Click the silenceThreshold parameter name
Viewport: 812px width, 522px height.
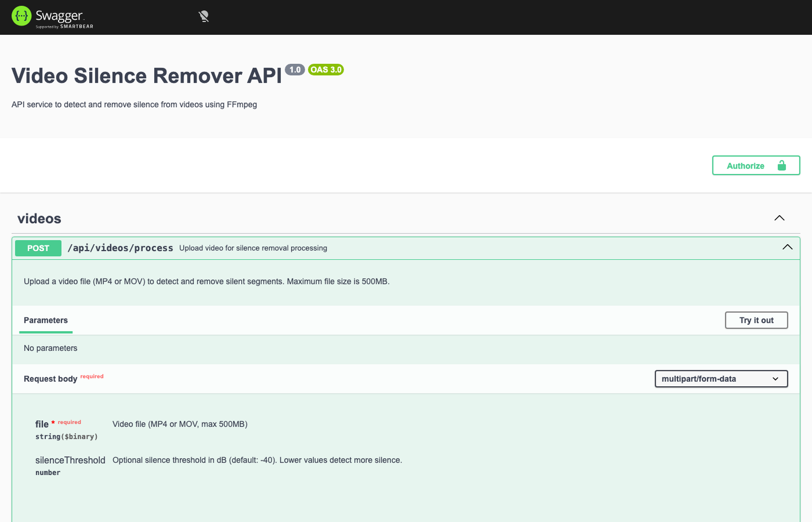tap(70, 460)
